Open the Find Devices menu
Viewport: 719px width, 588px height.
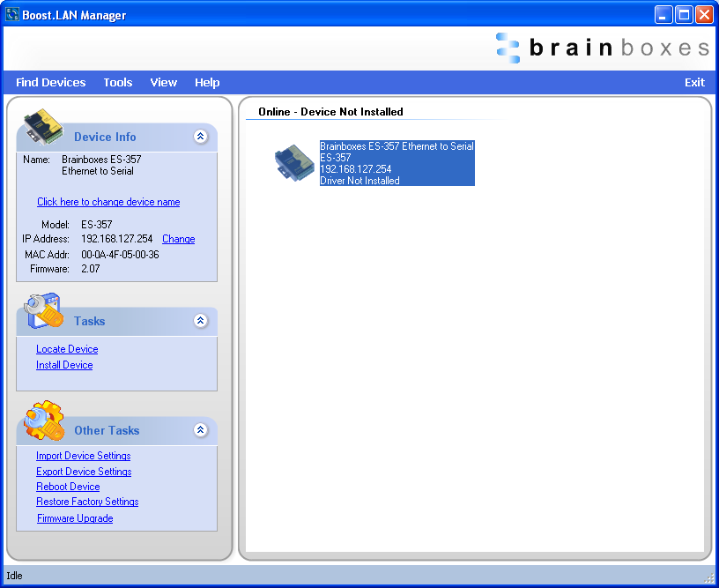(x=50, y=82)
